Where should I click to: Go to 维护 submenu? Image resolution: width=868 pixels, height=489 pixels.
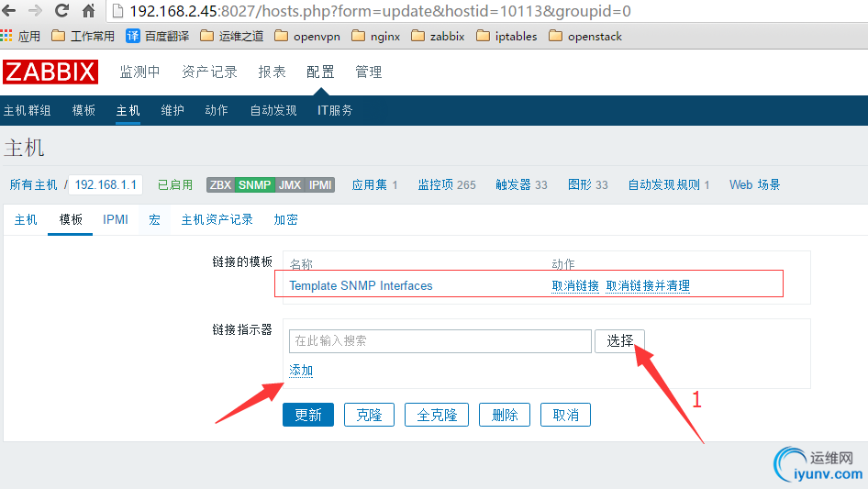(x=172, y=110)
